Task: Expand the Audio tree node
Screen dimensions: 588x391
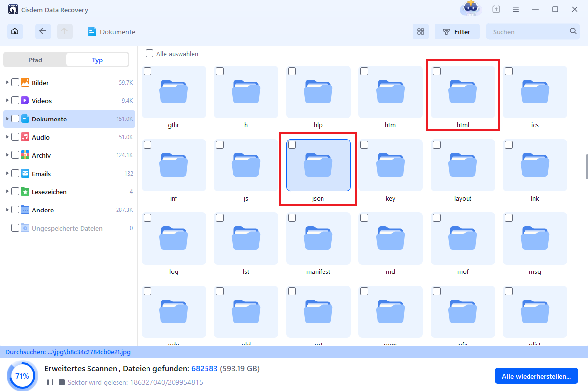Action: [x=7, y=137]
